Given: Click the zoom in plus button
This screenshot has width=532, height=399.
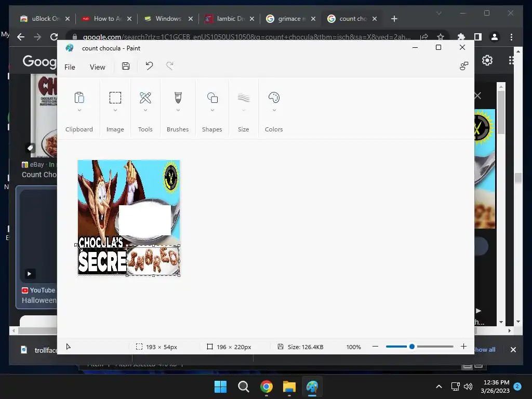Looking at the screenshot, I should click(x=463, y=347).
